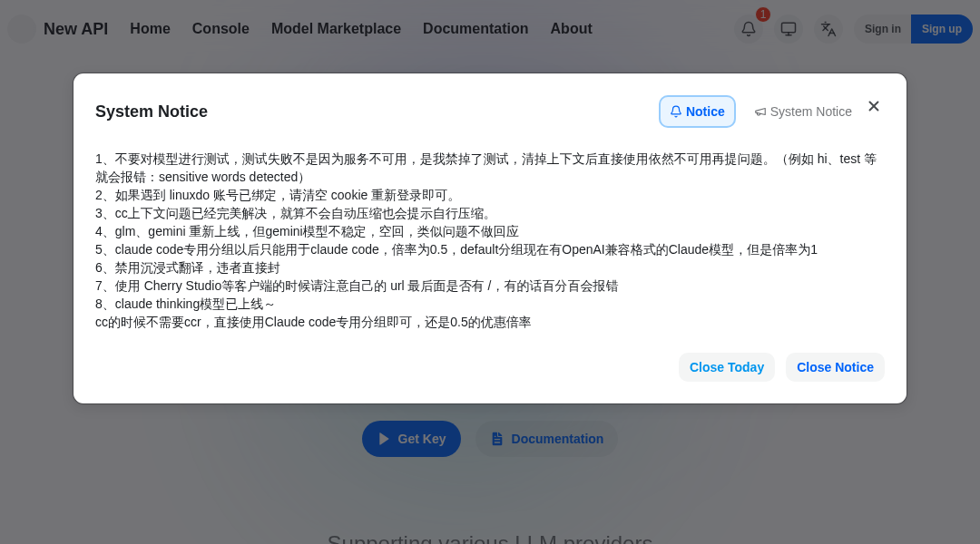
Task: Click the play icon on Get Key
Action: [x=384, y=439]
